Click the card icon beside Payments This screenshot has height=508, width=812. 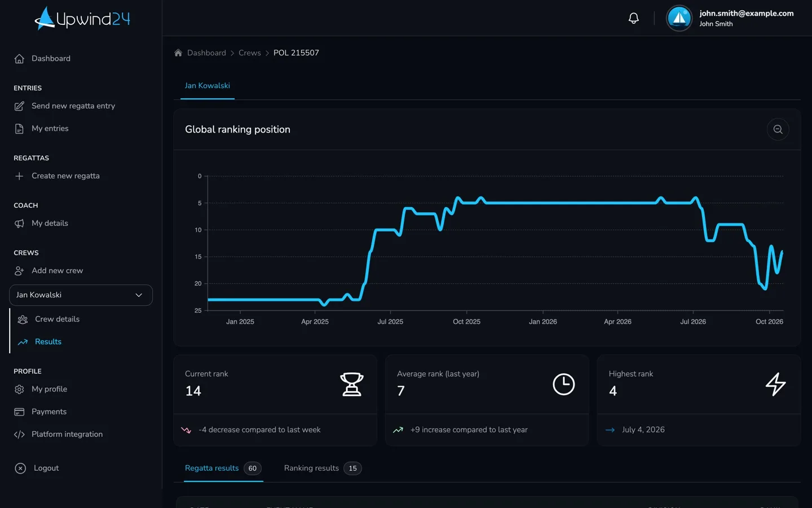click(x=19, y=412)
